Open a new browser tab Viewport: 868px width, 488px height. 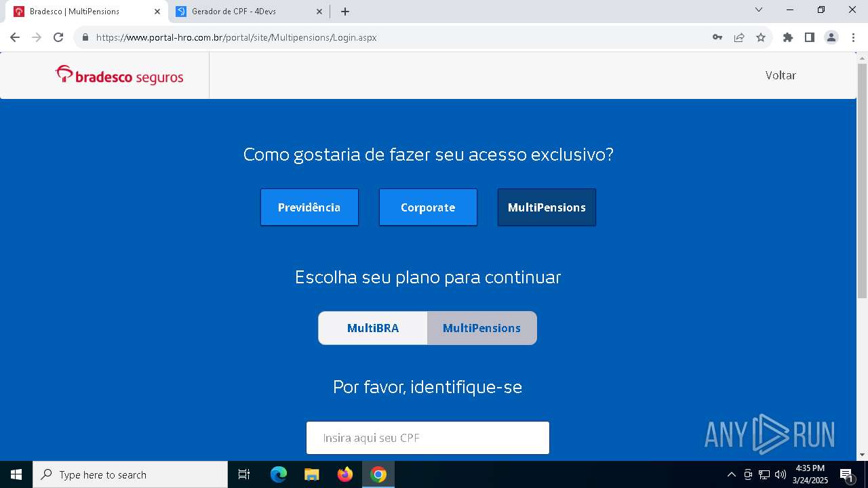coord(345,12)
